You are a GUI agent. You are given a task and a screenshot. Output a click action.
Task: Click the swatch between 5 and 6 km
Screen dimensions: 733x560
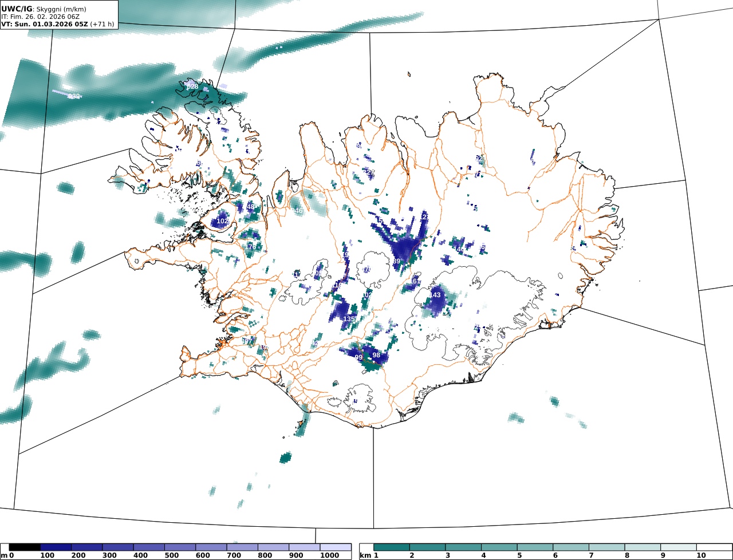point(535,547)
